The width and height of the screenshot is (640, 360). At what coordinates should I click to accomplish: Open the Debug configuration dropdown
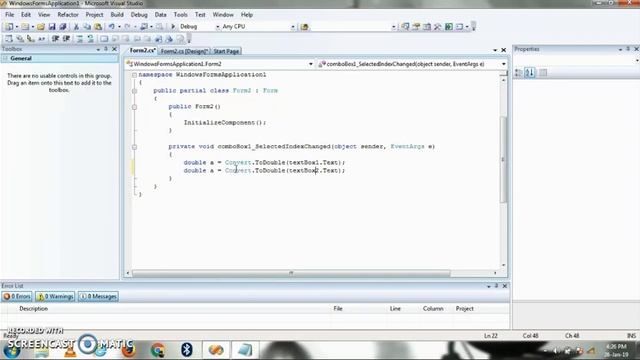[x=218, y=27]
